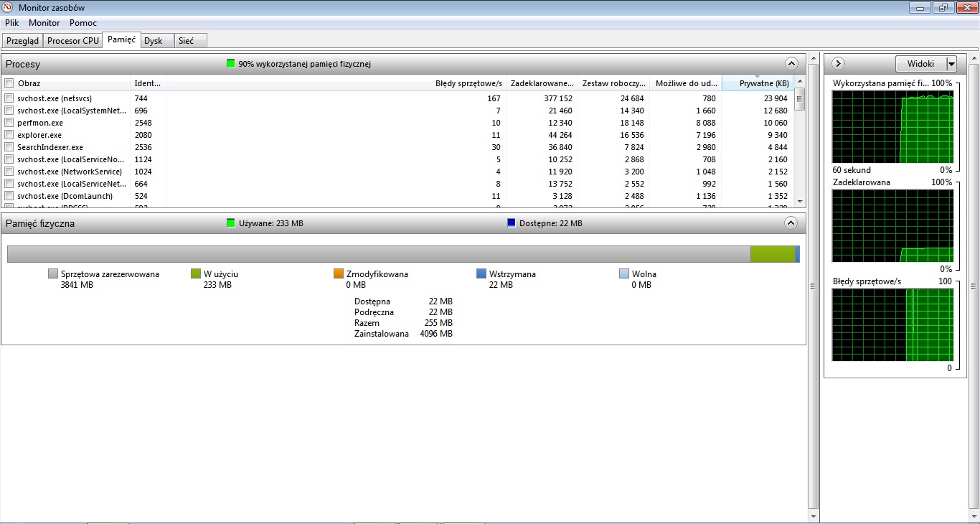Image resolution: width=980 pixels, height=524 pixels.
Task: Click the gray Sprzętowa zarezerwowana legend square
Action: coord(52,273)
